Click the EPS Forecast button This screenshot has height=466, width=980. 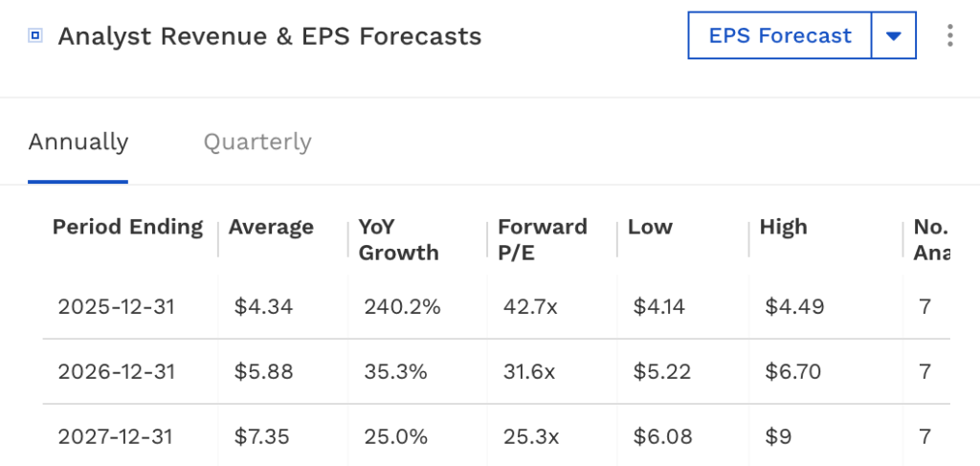tap(779, 36)
